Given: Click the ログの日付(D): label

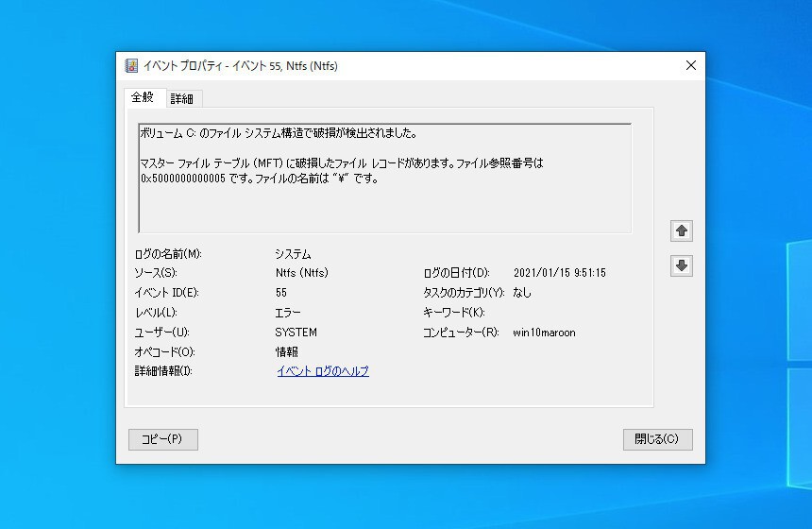Looking at the screenshot, I should [x=456, y=273].
